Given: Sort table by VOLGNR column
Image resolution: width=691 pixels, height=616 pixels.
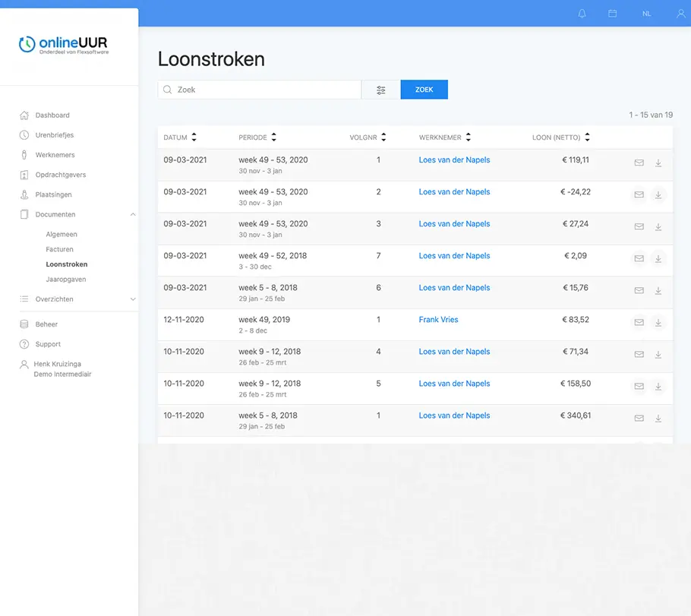Looking at the screenshot, I should pos(368,137).
